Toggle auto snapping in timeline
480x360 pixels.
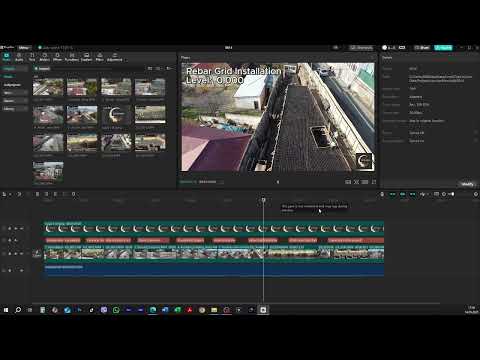403,194
